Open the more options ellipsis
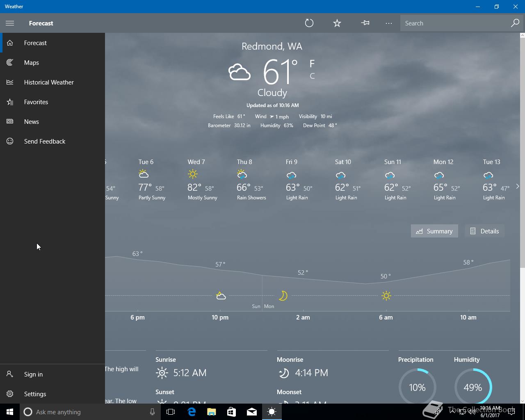This screenshot has height=420, width=525. pyautogui.click(x=389, y=23)
